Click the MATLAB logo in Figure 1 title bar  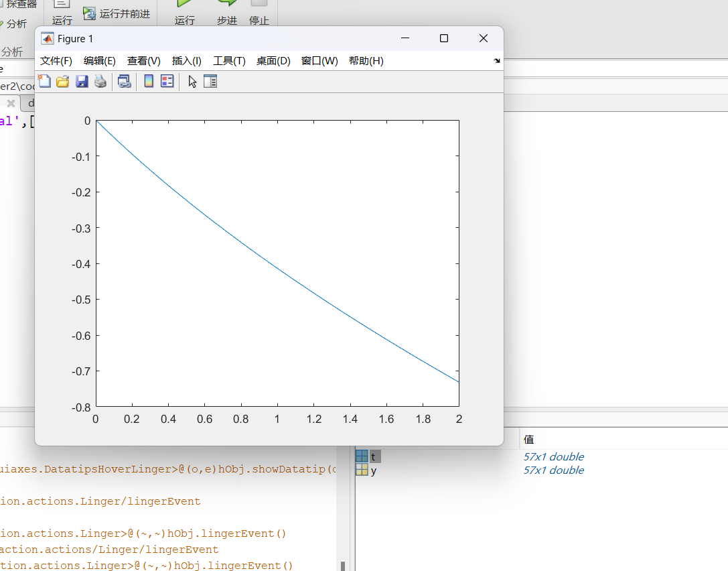pos(48,39)
